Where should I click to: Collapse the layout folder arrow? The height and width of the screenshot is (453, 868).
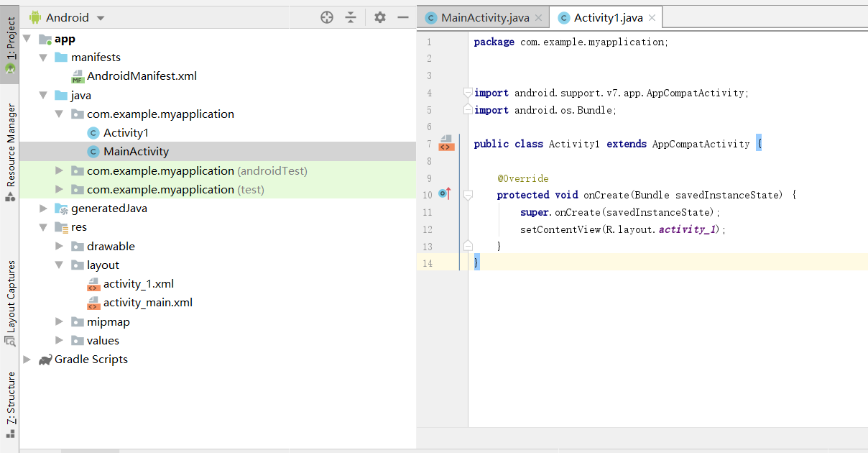(60, 265)
